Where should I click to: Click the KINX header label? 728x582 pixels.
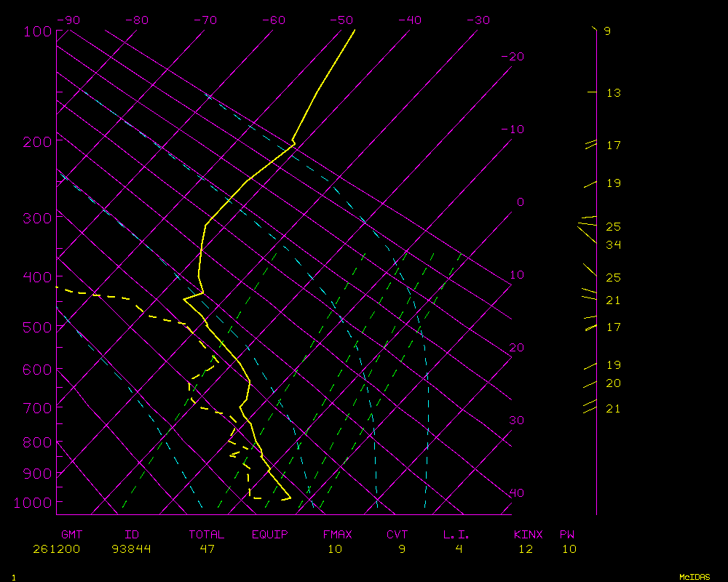click(529, 535)
